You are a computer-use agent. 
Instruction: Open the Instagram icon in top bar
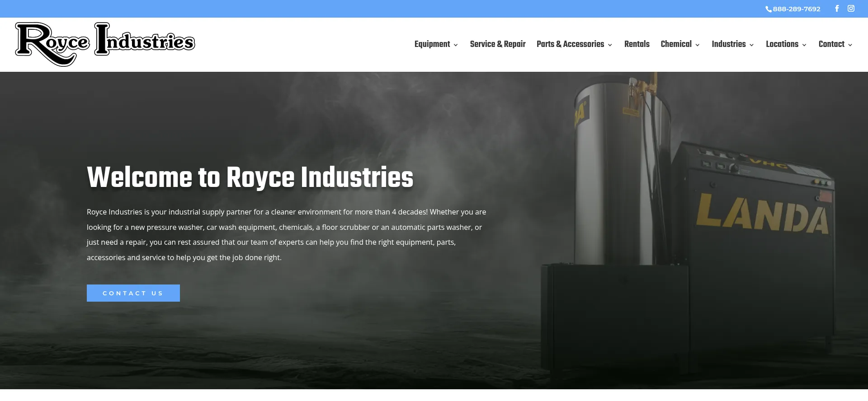(x=851, y=9)
